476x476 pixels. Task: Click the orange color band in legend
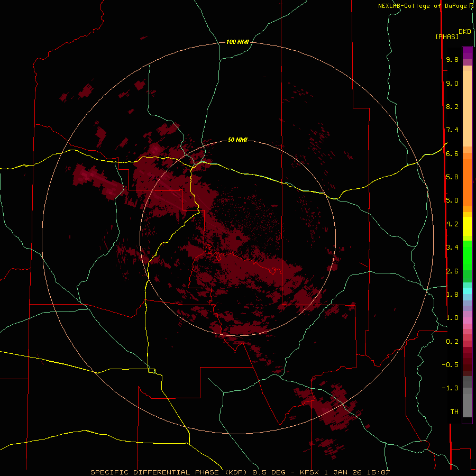coord(467,183)
